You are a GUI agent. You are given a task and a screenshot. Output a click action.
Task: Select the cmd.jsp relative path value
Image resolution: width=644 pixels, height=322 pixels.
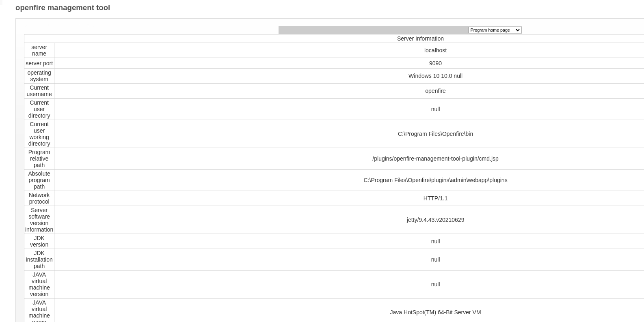tap(435, 159)
